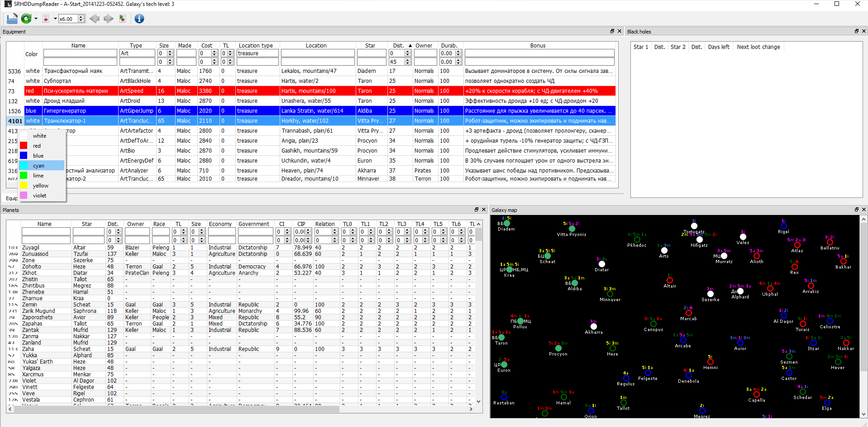Click the Rigel star on the galaxy map
Viewport: 868px width, 427px height.
[784, 226]
